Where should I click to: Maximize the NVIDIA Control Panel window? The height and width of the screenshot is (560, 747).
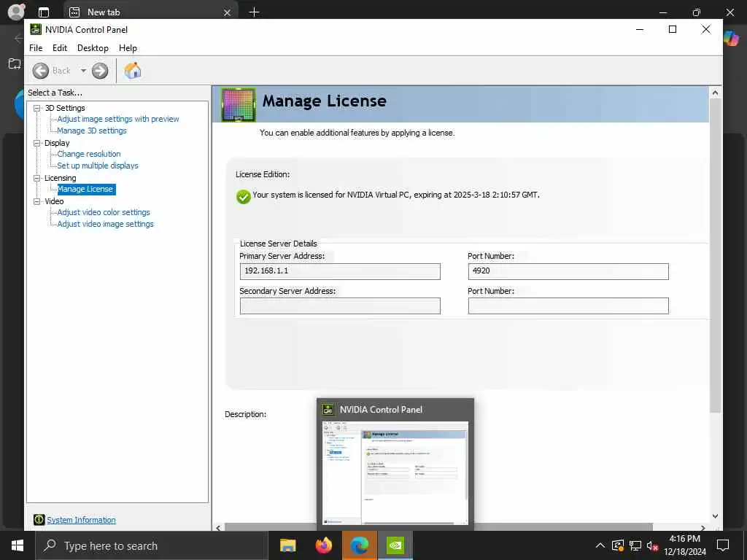pos(673,29)
